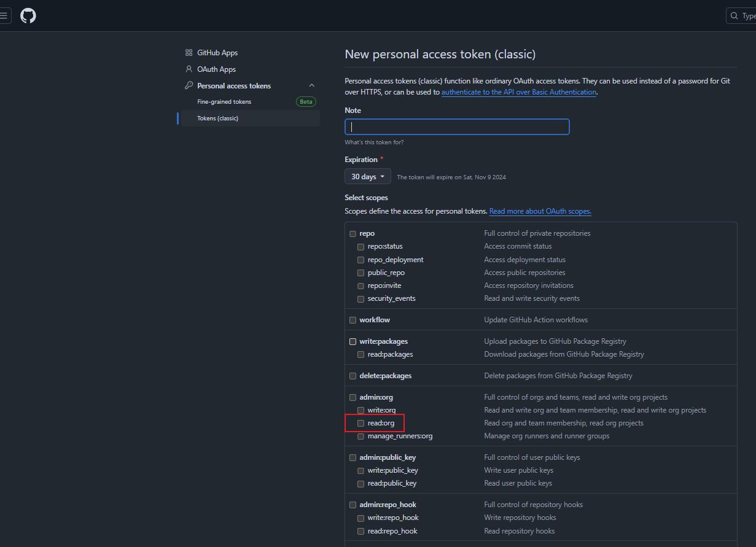This screenshot has height=547, width=756.
Task: Check the read:org scope
Action: coord(361,424)
